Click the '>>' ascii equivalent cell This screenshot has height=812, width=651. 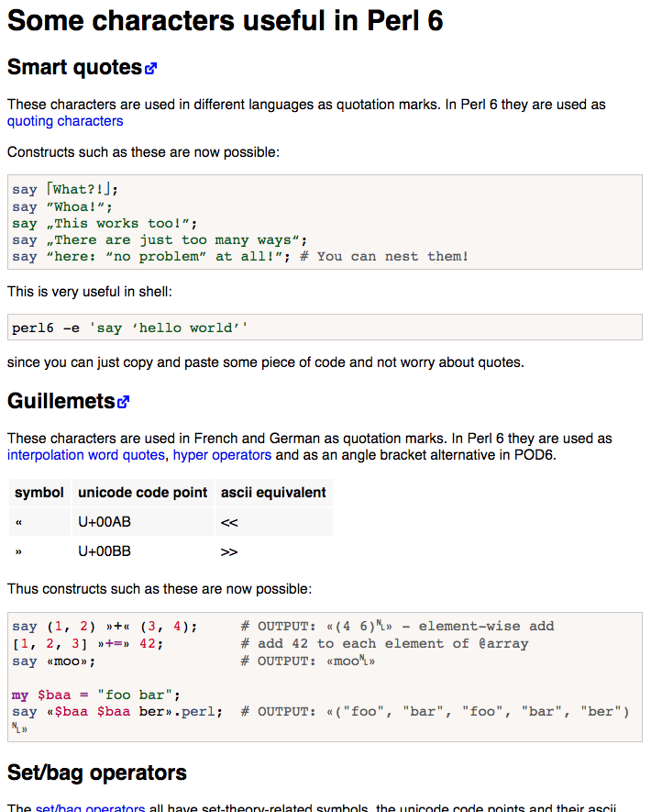[229, 552]
